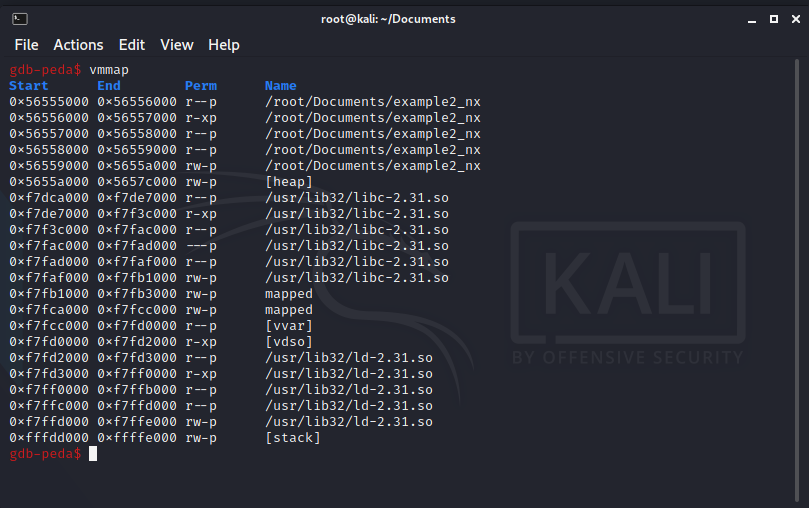Click start address 0xf7fd3000

(49, 373)
